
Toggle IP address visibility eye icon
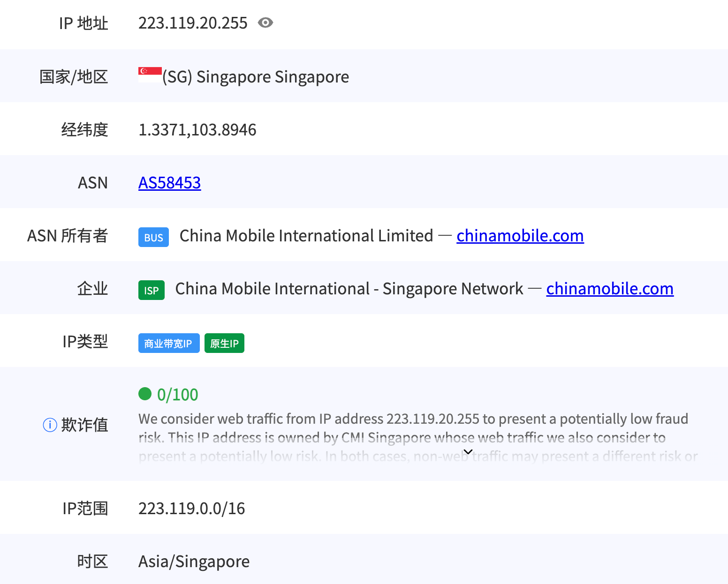click(x=265, y=23)
